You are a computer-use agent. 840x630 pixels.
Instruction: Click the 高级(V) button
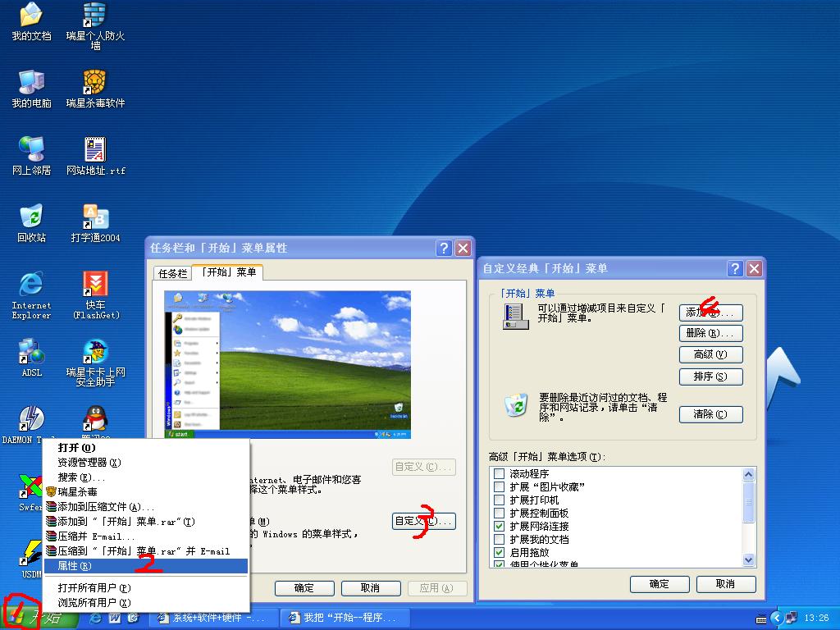(711, 354)
